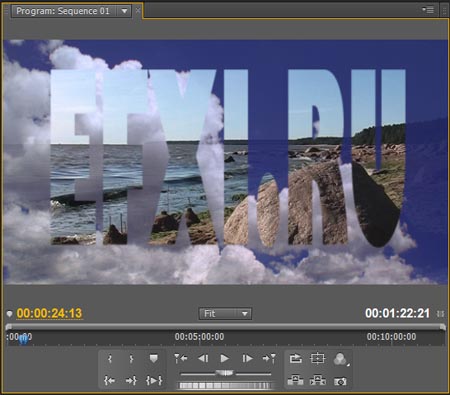Step back one frame

203,359
